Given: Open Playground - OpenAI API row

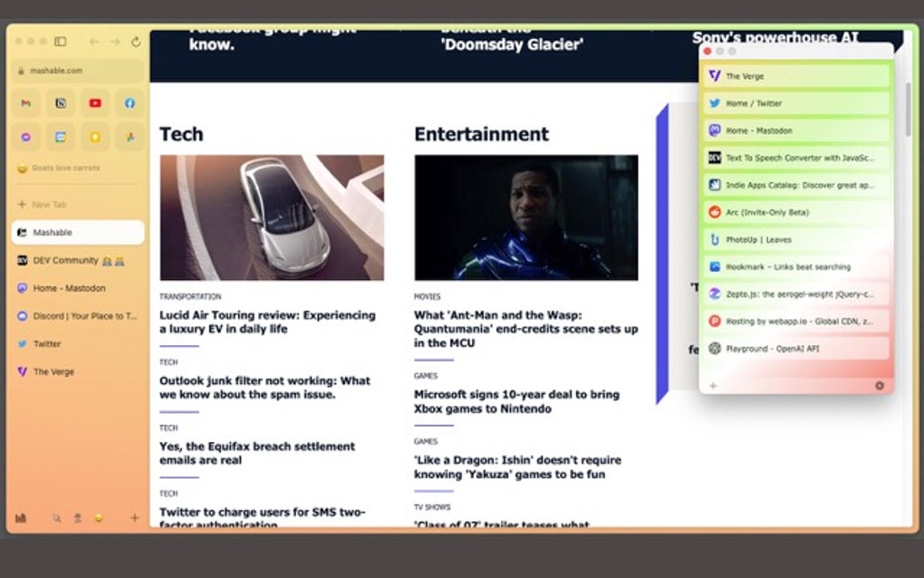Looking at the screenshot, I should [x=796, y=349].
